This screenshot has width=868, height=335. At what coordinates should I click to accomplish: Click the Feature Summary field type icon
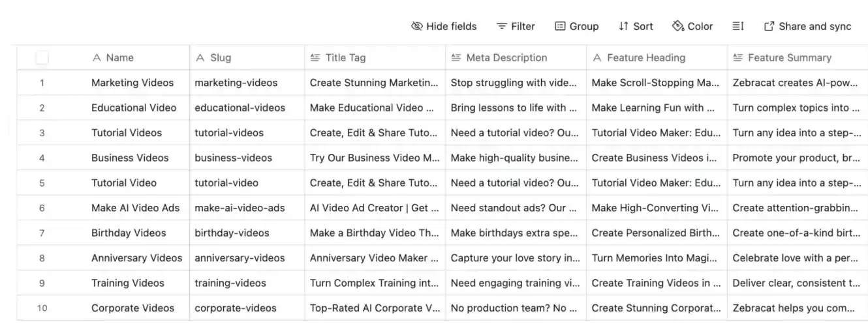(x=737, y=58)
